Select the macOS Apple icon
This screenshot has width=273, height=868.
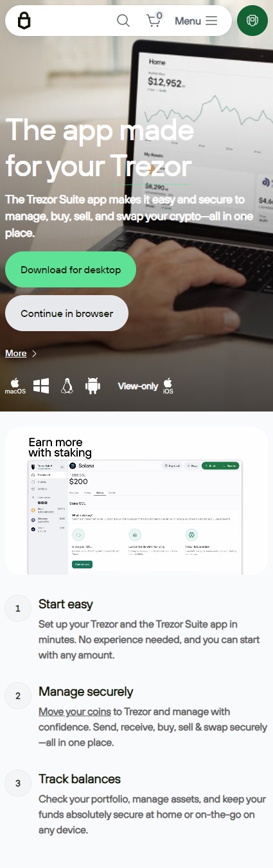pyautogui.click(x=15, y=385)
